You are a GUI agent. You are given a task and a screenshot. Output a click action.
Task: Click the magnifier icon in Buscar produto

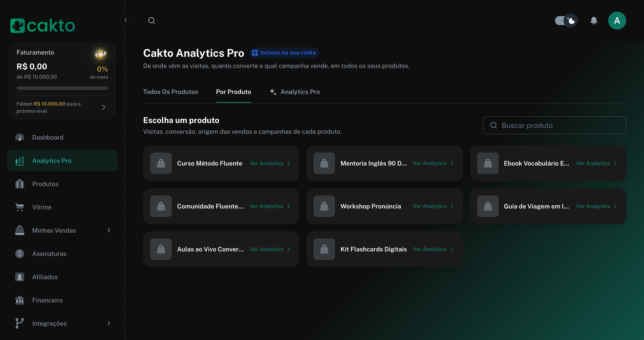tap(494, 125)
